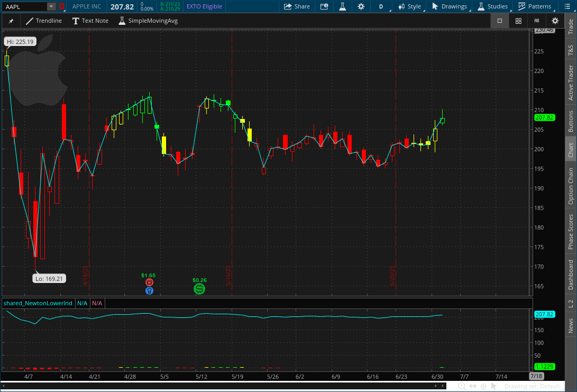This screenshot has height=392, width=577.
Task: Open the Style menu
Action: 409,6
